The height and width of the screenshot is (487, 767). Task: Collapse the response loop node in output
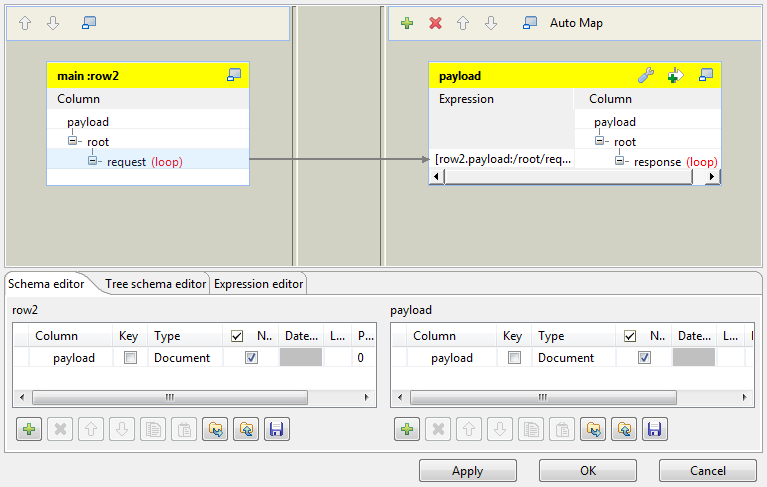click(x=619, y=161)
